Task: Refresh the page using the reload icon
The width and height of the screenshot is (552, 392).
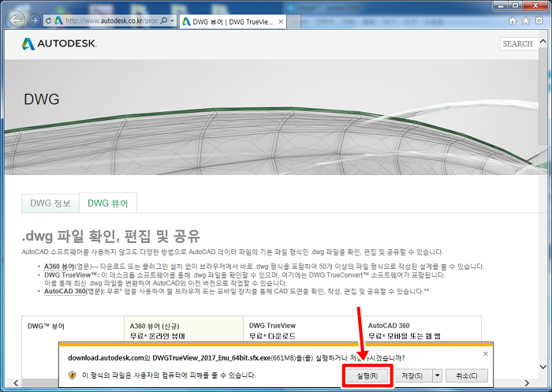Action: pos(49,21)
